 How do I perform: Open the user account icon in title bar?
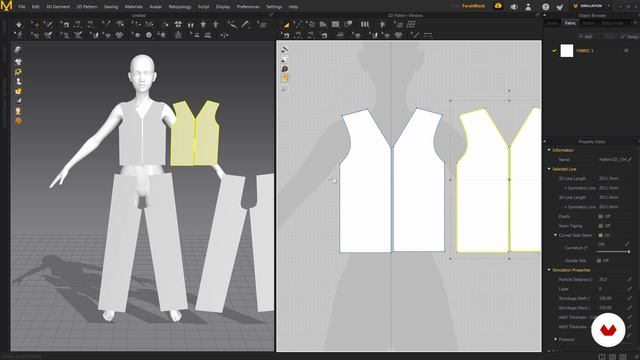click(x=528, y=7)
